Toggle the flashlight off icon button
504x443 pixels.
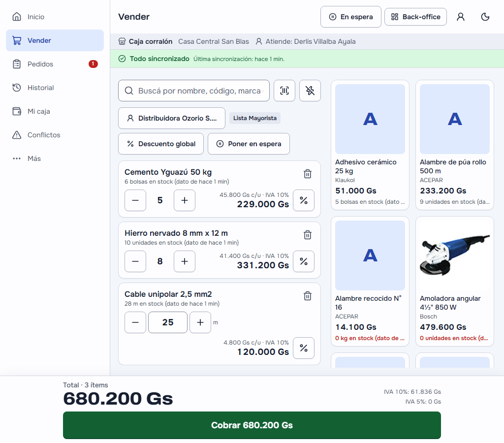tap(310, 91)
